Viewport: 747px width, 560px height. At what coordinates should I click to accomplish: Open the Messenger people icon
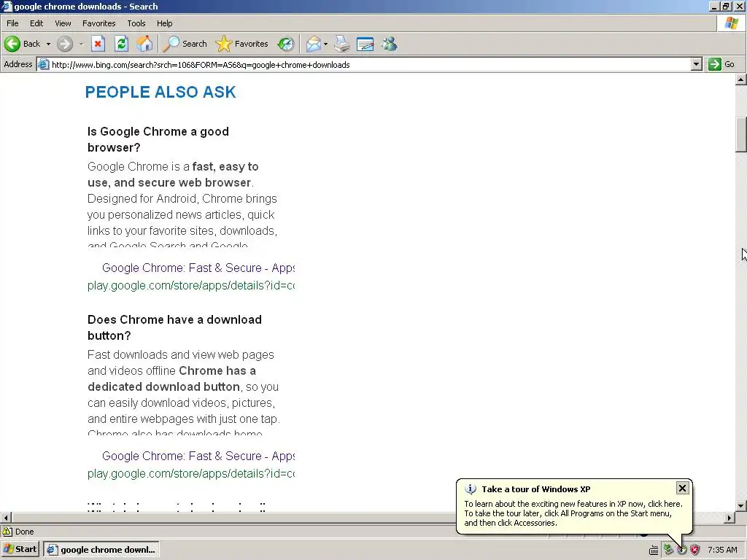[x=390, y=44]
